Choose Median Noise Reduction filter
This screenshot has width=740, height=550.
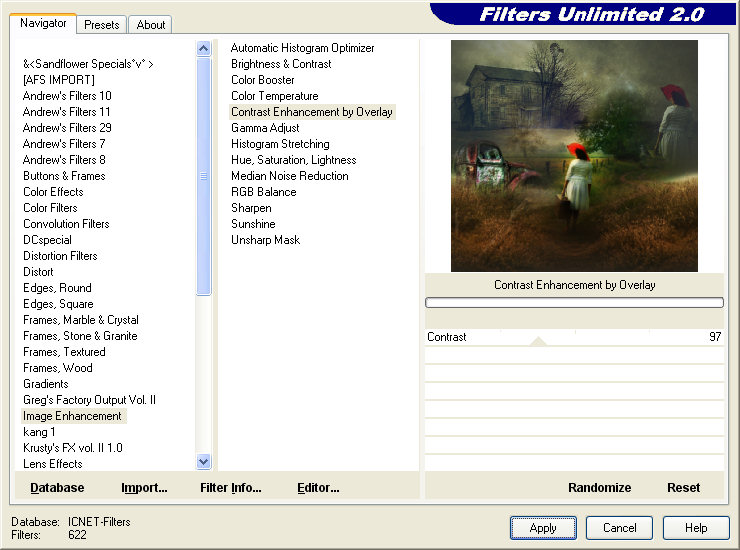click(x=290, y=176)
